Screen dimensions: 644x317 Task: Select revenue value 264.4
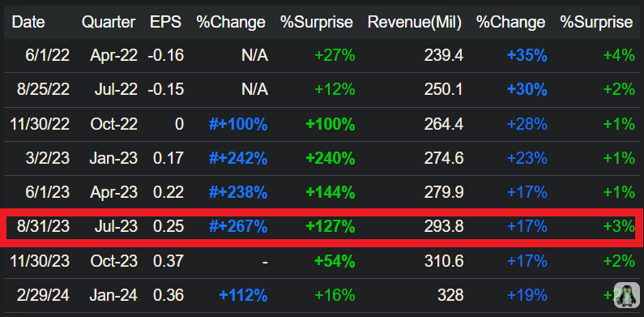tap(444, 124)
